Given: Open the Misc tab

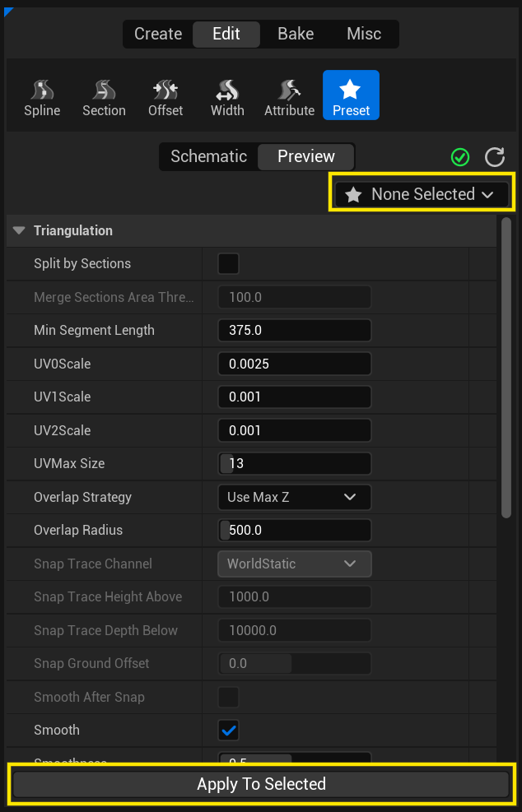Looking at the screenshot, I should point(364,34).
